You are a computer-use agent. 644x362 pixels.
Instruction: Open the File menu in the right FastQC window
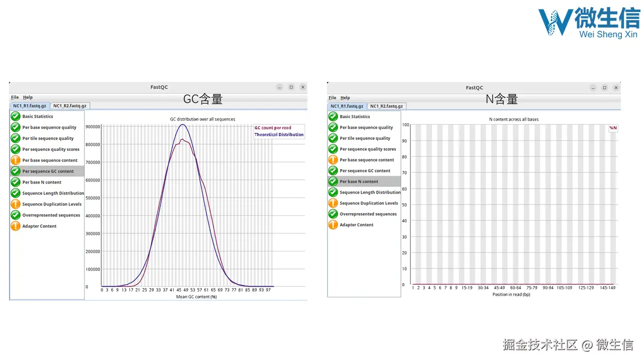coord(332,98)
